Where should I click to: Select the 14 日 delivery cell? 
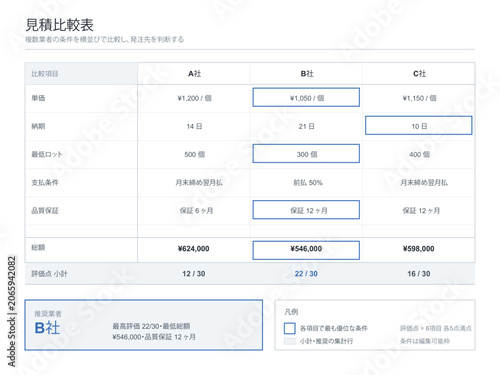point(194,126)
